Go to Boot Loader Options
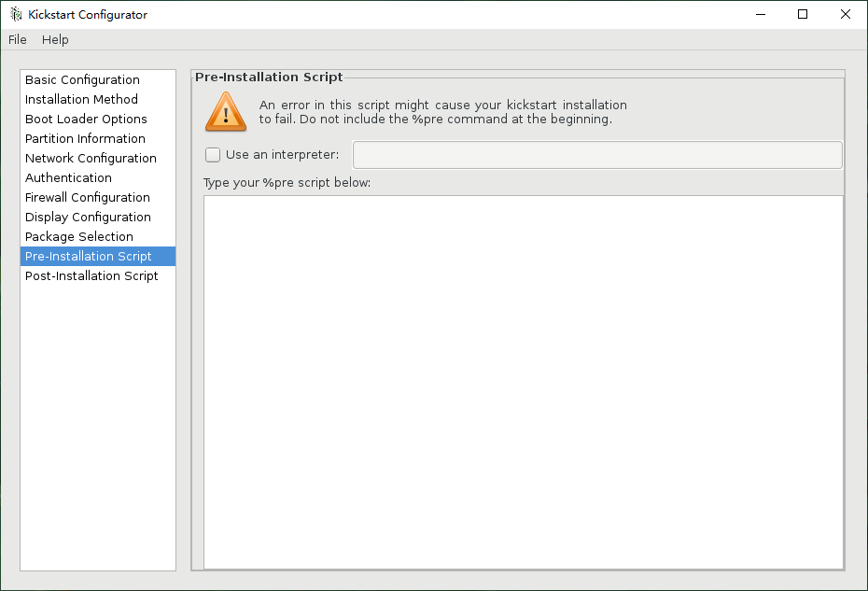Image resolution: width=868 pixels, height=591 pixels. [98, 120]
